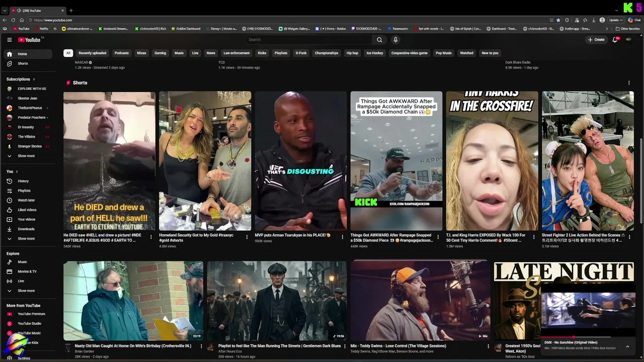Open options for MVP puts Arman short
The width and height of the screenshot is (644, 362).
[x=343, y=237]
